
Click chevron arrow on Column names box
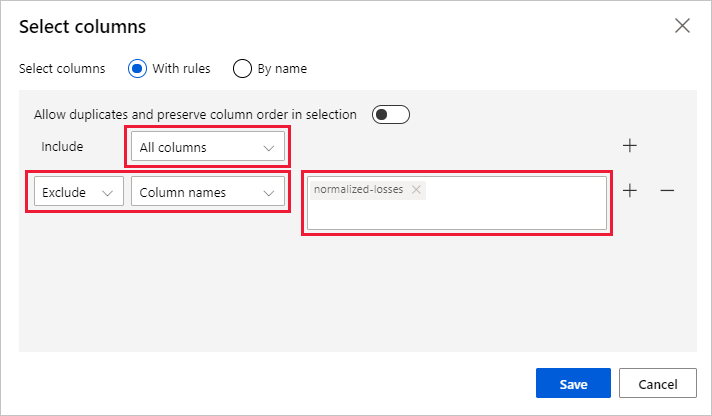(x=268, y=193)
